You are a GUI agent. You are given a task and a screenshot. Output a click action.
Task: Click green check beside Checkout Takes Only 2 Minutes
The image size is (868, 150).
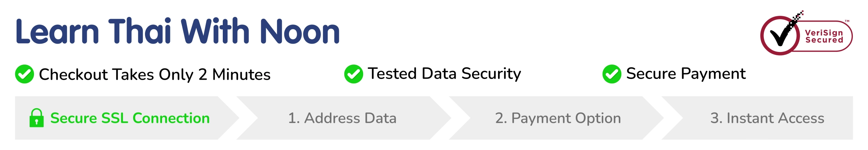coord(25,74)
